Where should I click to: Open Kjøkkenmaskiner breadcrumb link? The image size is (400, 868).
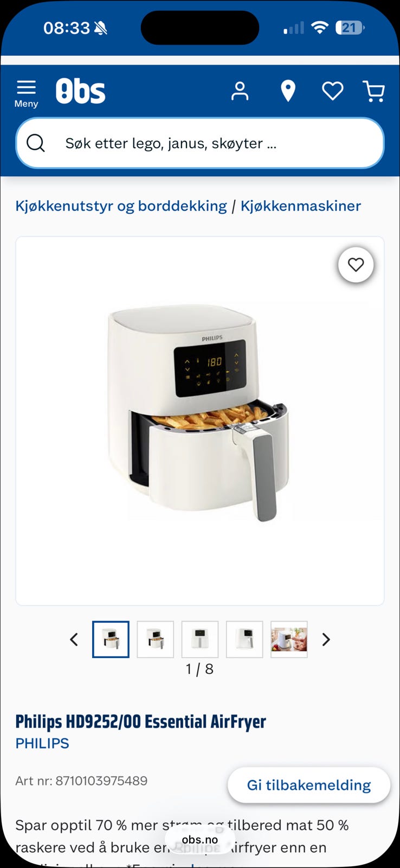coord(301,206)
